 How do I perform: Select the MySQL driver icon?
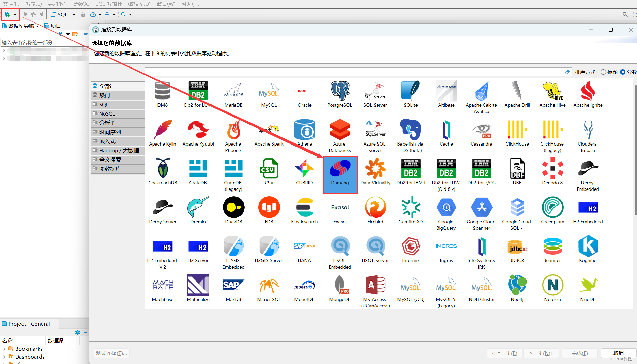coord(269,94)
